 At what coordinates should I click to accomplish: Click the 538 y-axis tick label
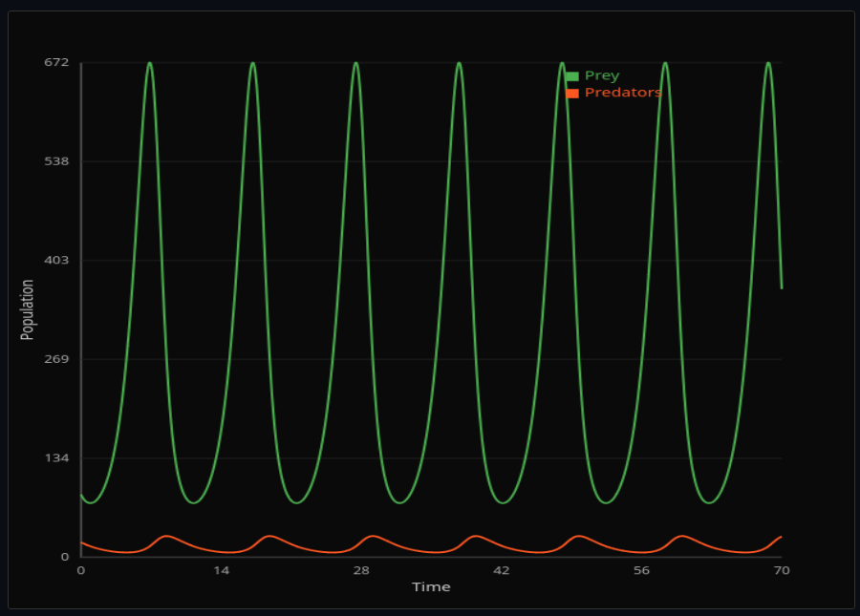tap(56, 161)
